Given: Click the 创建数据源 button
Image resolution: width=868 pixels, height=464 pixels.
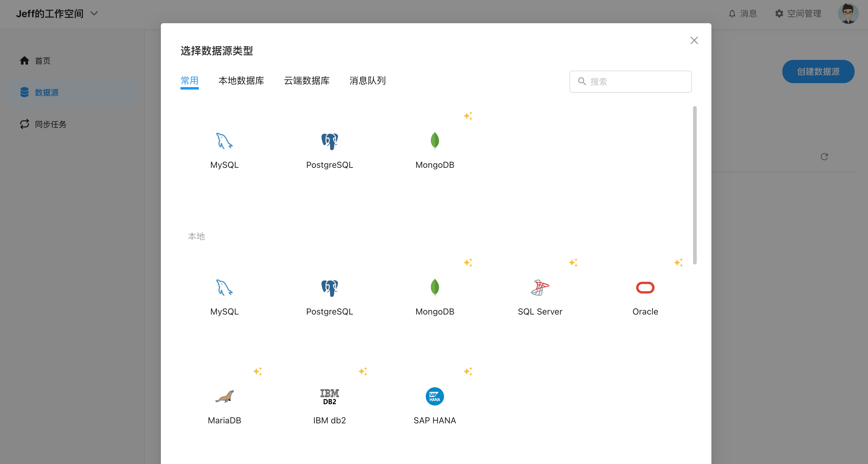Looking at the screenshot, I should pos(818,72).
